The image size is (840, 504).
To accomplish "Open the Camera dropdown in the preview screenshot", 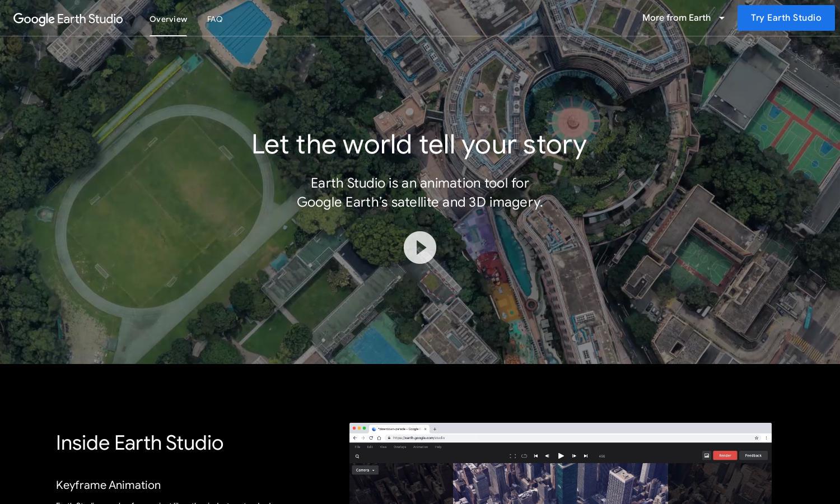I will tap(365, 470).
